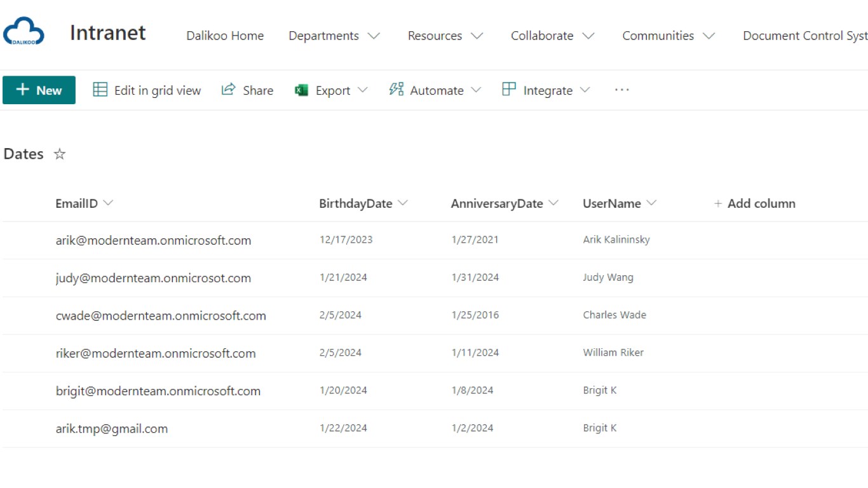Open the more options ellipsis menu

tap(621, 90)
